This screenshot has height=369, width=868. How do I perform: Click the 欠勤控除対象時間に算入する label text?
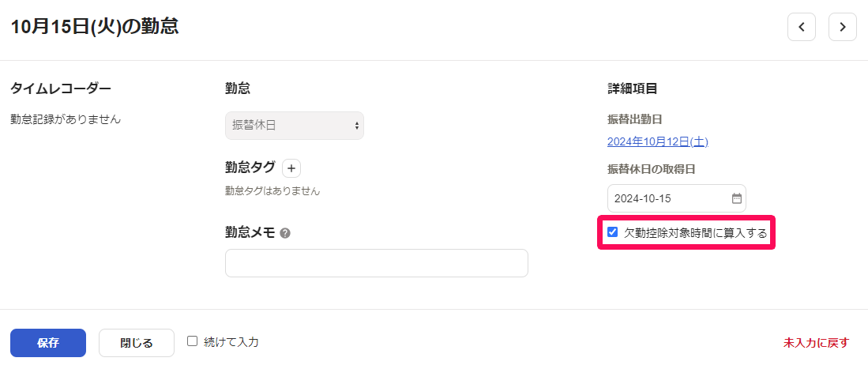695,233
